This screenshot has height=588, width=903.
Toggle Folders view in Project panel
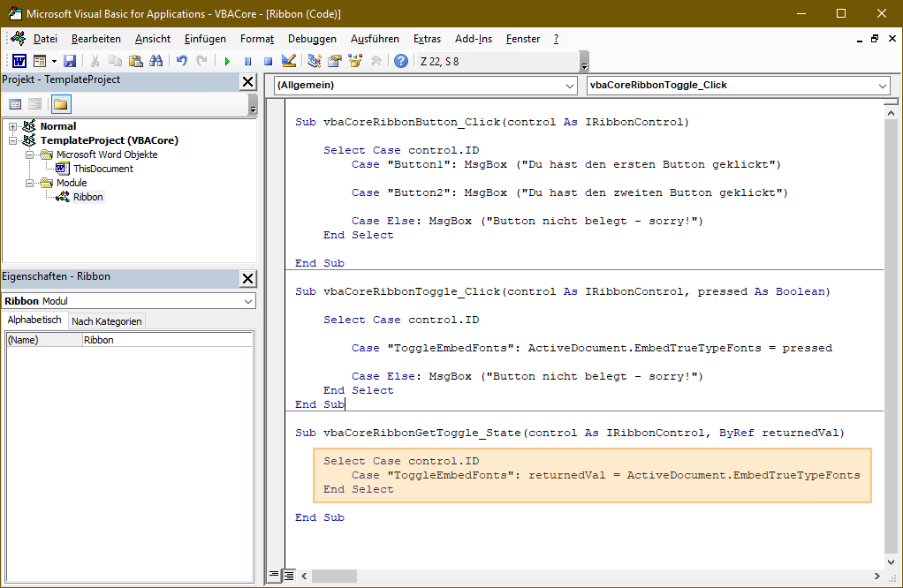tap(60, 104)
